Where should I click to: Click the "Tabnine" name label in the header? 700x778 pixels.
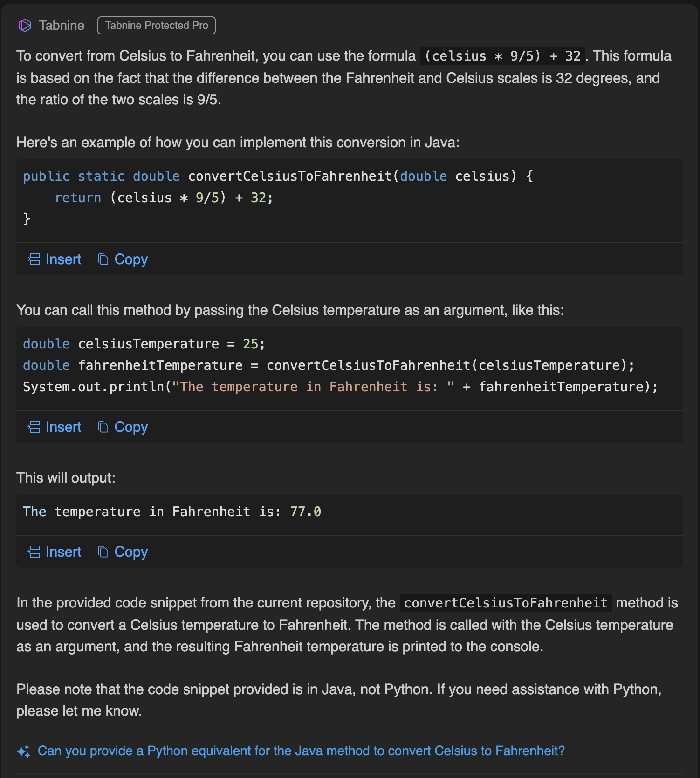tap(62, 25)
